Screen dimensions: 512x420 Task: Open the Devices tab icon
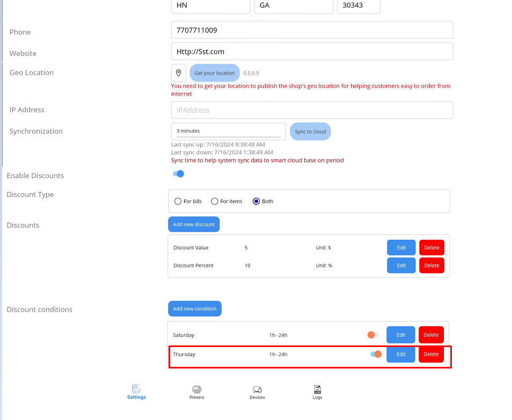[x=257, y=389]
